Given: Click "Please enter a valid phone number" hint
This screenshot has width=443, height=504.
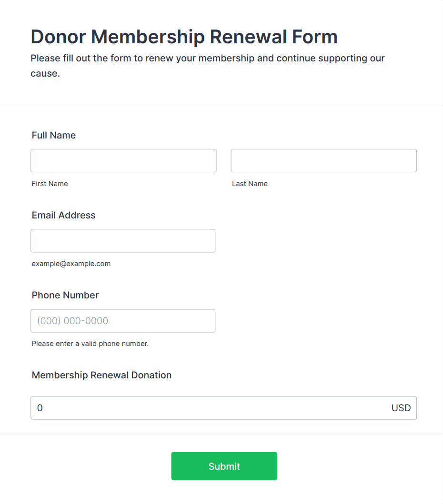Looking at the screenshot, I should [x=90, y=344].
